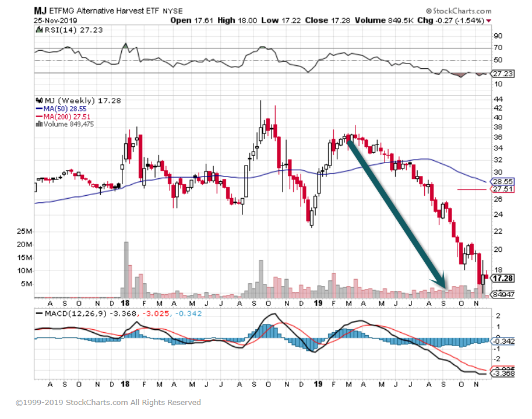Click the -0.342 tag on MACD axis
This screenshot has width=532, height=419.
503,341
